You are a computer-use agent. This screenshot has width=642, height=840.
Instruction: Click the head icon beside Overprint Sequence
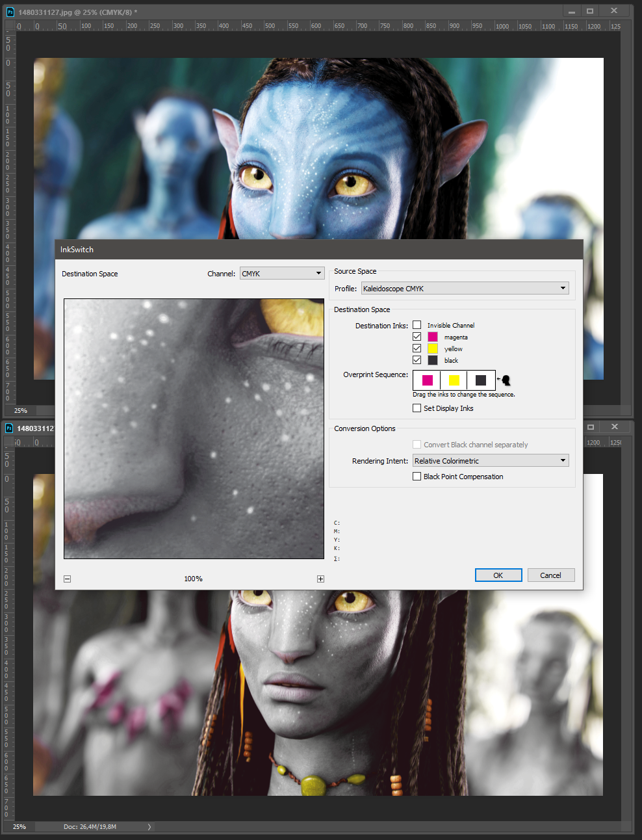point(505,380)
